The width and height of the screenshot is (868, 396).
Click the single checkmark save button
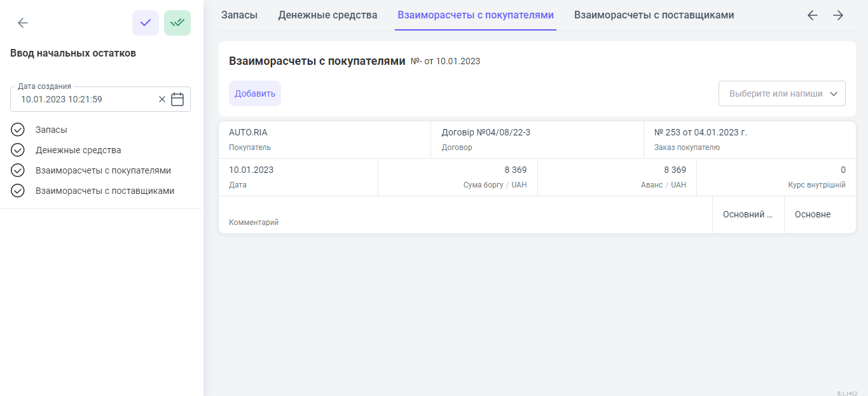click(145, 23)
